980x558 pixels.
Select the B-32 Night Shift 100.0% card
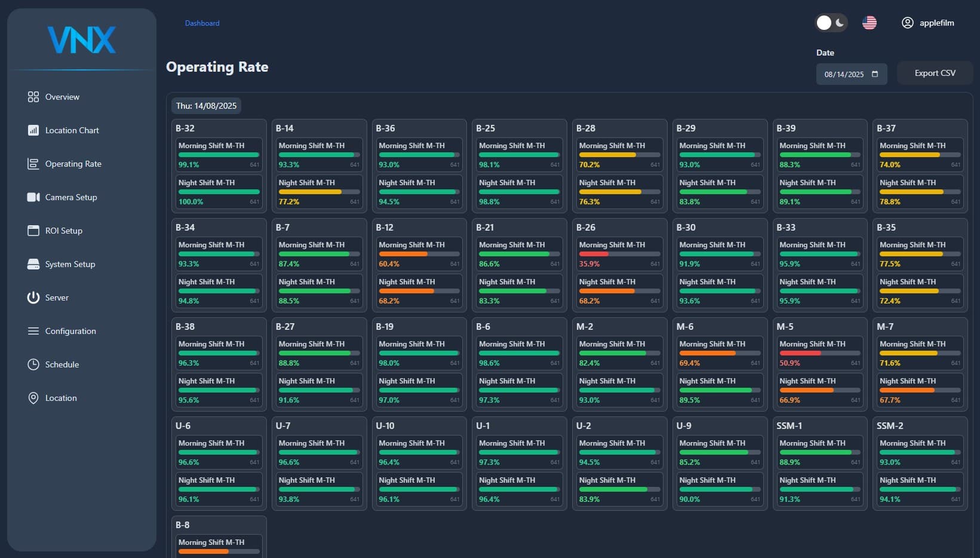pos(219,192)
